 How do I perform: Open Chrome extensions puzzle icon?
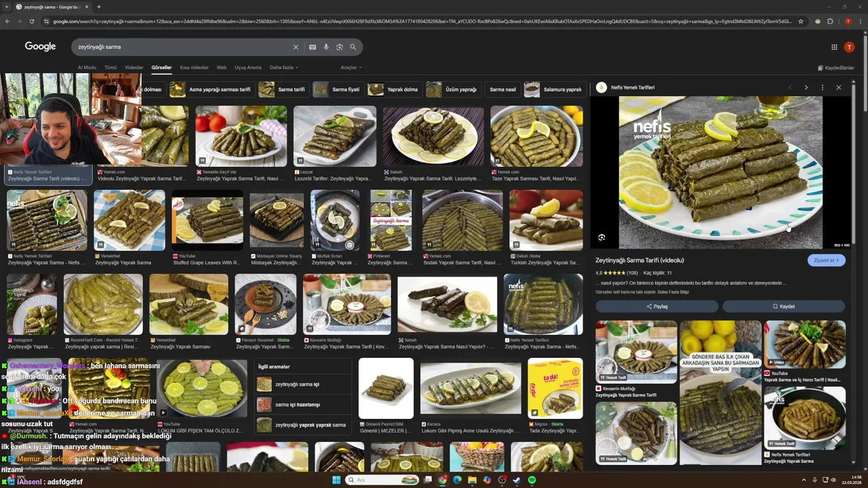(x=830, y=21)
